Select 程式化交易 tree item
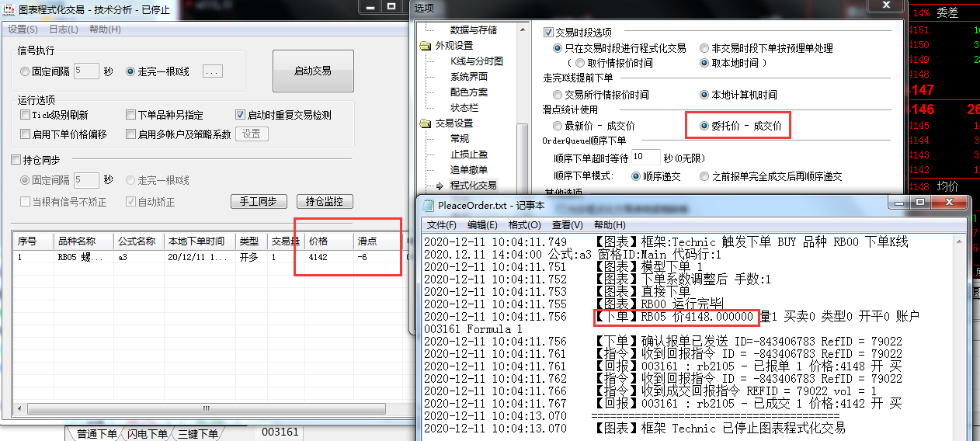This screenshot has height=441, width=980. coord(473,186)
